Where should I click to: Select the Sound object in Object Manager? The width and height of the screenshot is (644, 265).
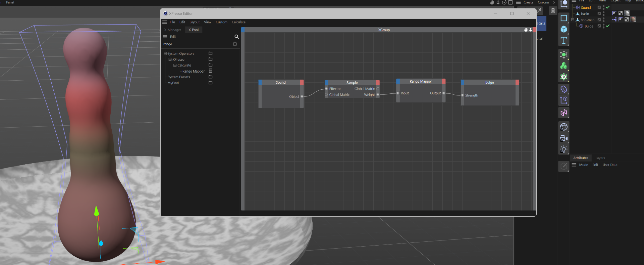586,8
